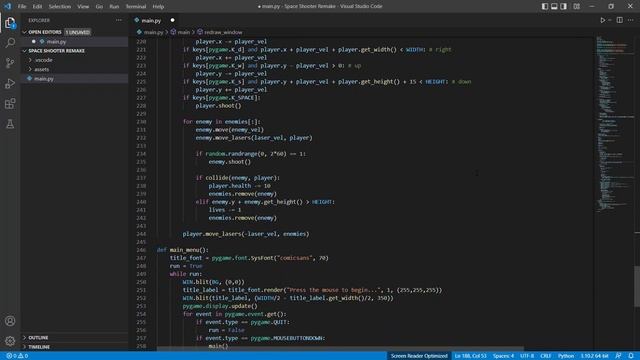Toggle the bottom panel layout

554,6
